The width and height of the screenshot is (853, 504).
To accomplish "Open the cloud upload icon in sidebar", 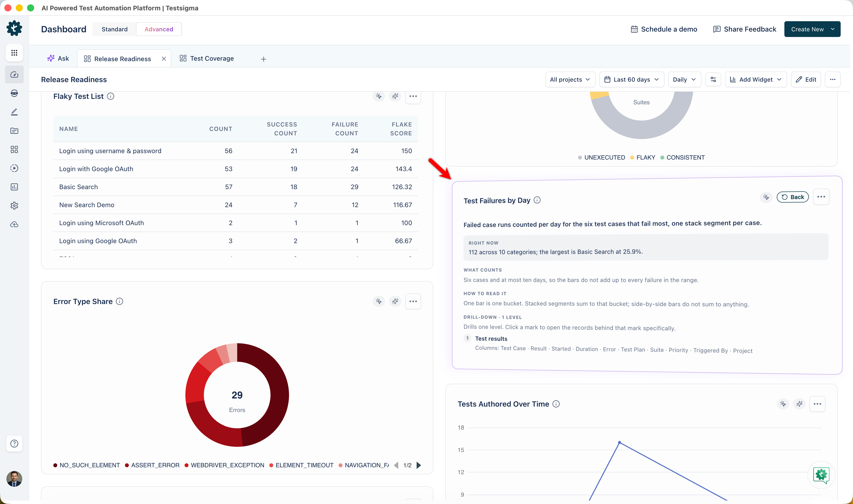I will pyautogui.click(x=14, y=224).
